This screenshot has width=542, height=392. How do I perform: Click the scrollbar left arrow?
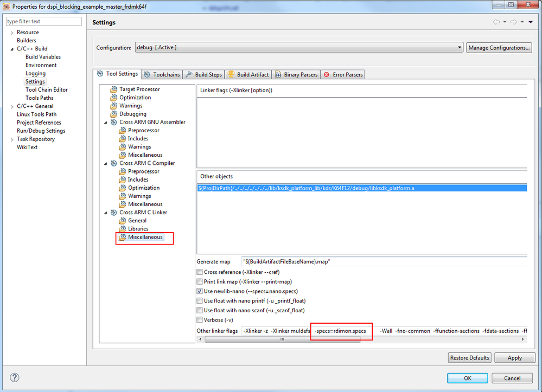[x=201, y=339]
